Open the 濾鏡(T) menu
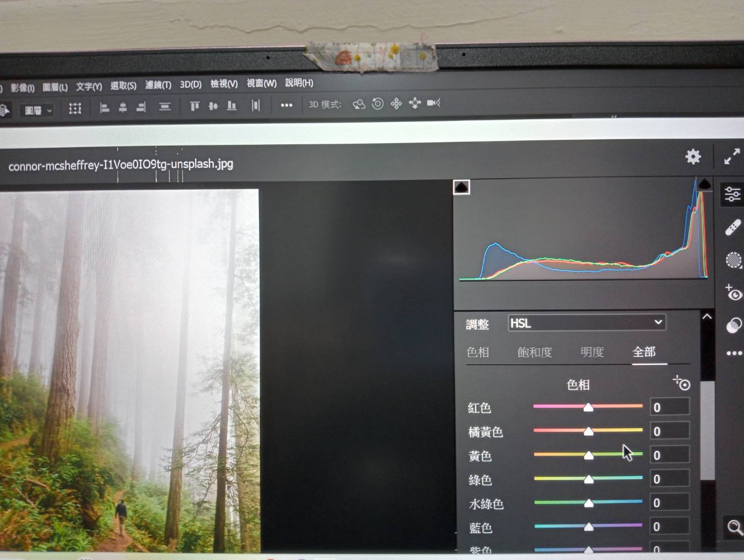The height and width of the screenshot is (560, 744). coord(158,85)
